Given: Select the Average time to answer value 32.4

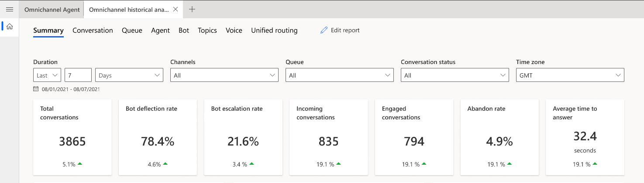Looking at the screenshot, I should 585,136.
